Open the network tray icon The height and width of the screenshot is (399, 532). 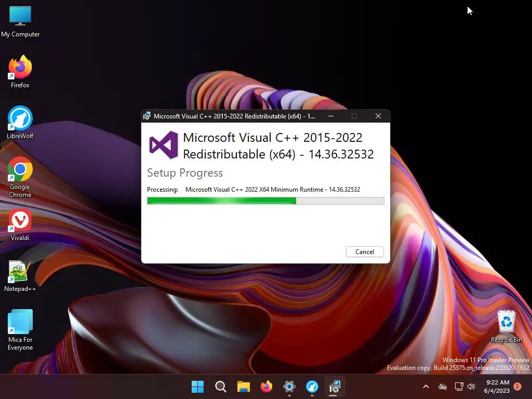(x=459, y=387)
